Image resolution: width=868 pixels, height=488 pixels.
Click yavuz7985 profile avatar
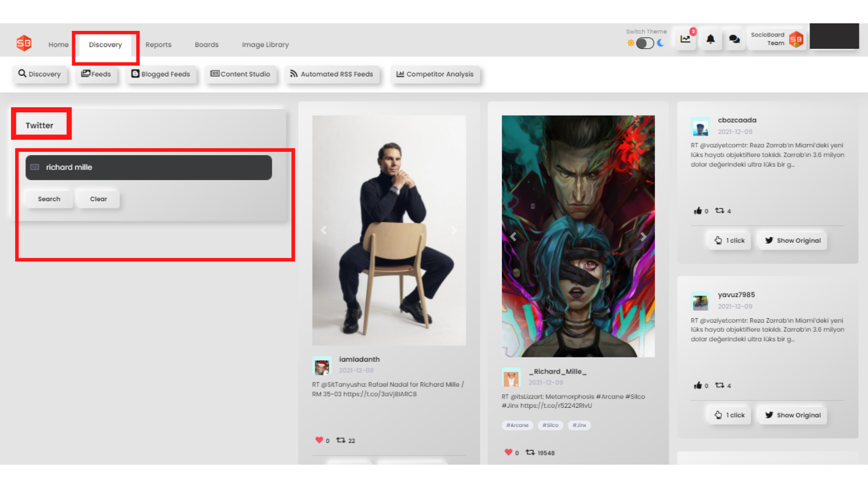pos(700,302)
